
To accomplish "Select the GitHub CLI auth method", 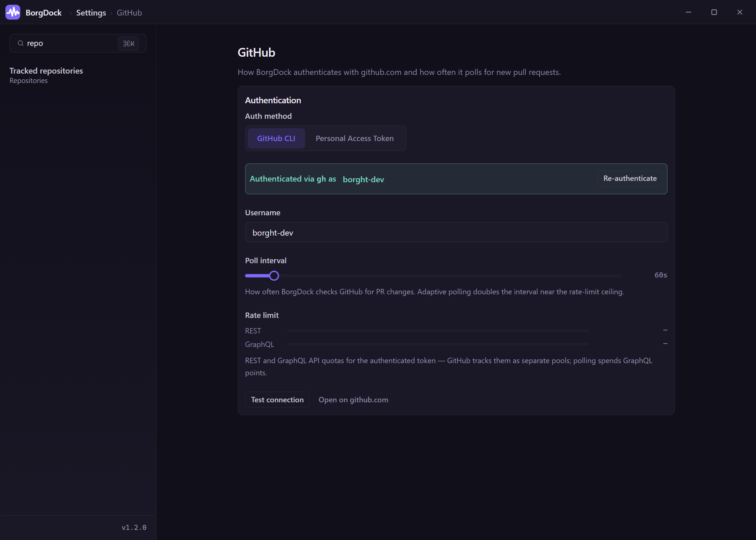I will 276,138.
